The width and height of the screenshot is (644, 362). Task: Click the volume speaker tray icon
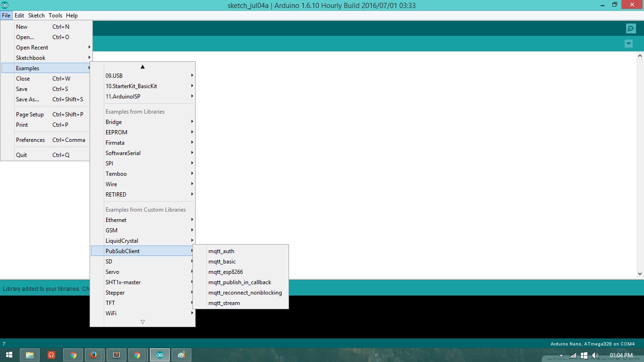[x=595, y=355]
